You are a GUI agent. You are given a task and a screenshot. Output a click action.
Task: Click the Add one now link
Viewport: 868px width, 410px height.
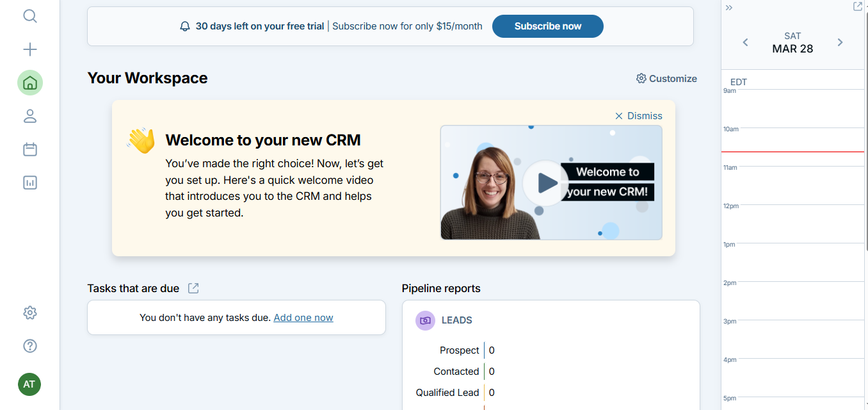(x=303, y=317)
